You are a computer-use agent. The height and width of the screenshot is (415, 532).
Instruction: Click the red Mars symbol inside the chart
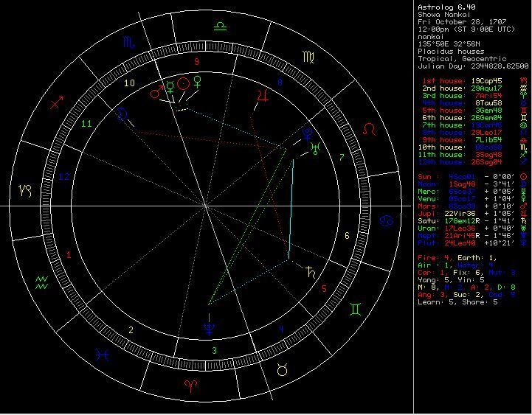pyautogui.click(x=157, y=91)
